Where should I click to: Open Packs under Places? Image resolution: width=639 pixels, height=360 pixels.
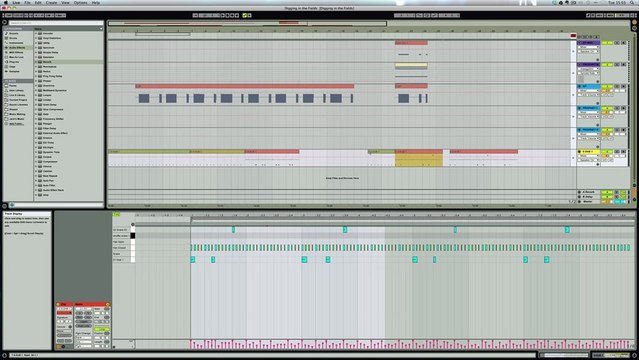coord(13,86)
